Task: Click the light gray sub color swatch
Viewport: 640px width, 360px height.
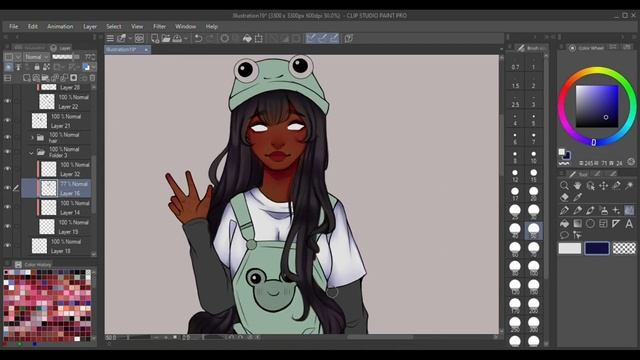Action: [x=570, y=248]
